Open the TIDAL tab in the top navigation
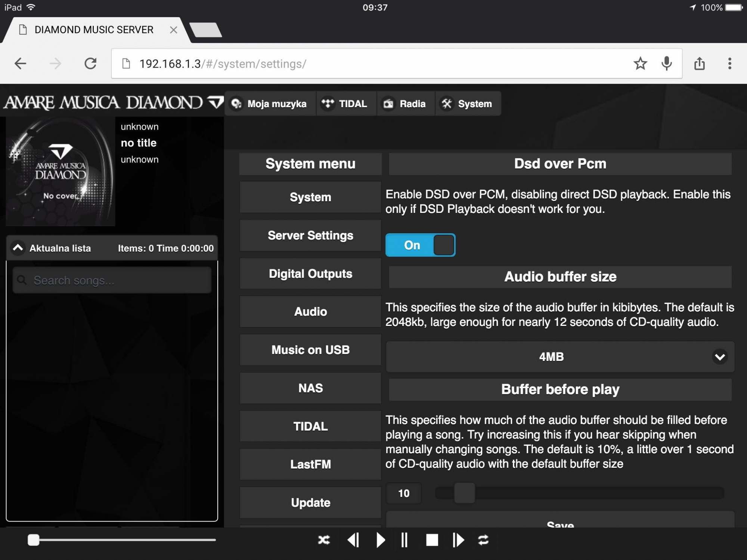747x560 pixels. point(345,104)
